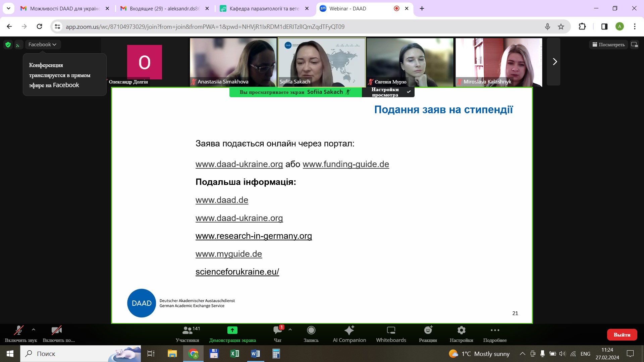Open Calculator from taskbar
Image resolution: width=644 pixels, height=362 pixels.
(x=276, y=354)
